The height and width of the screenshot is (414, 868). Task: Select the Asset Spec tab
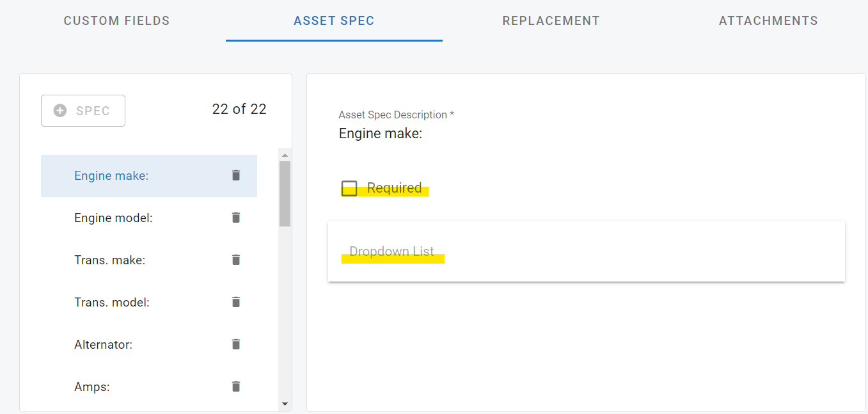334,20
